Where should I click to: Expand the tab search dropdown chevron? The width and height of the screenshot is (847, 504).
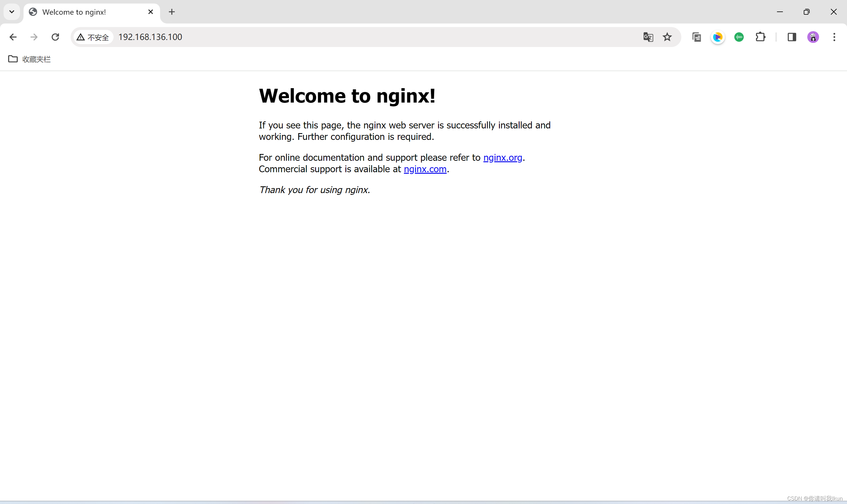pyautogui.click(x=11, y=12)
